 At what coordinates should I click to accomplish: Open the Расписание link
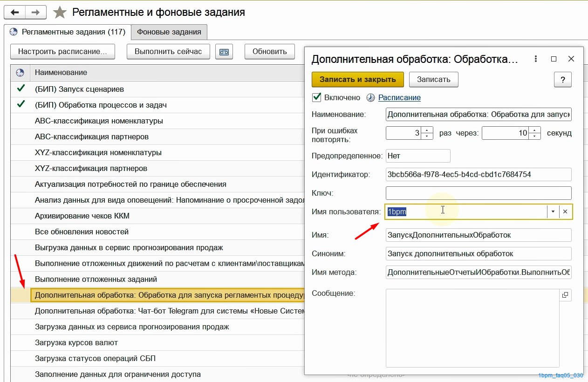pyautogui.click(x=399, y=97)
